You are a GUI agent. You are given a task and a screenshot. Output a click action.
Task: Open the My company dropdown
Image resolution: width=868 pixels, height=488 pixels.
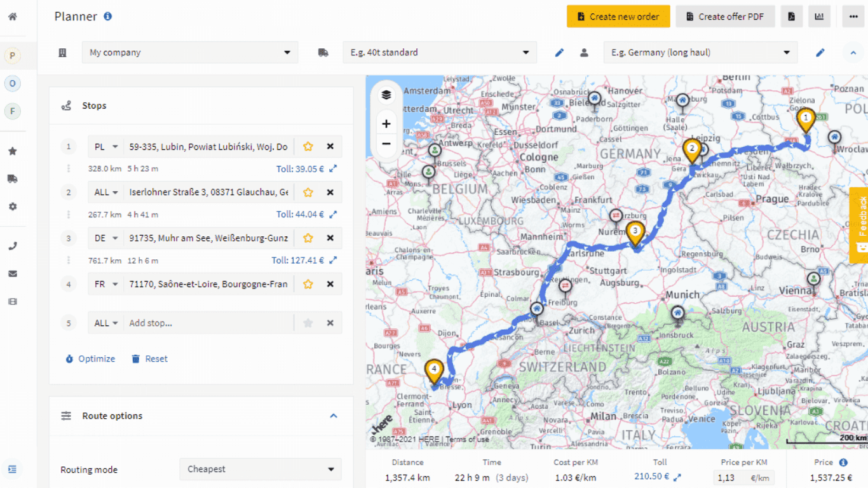[190, 53]
